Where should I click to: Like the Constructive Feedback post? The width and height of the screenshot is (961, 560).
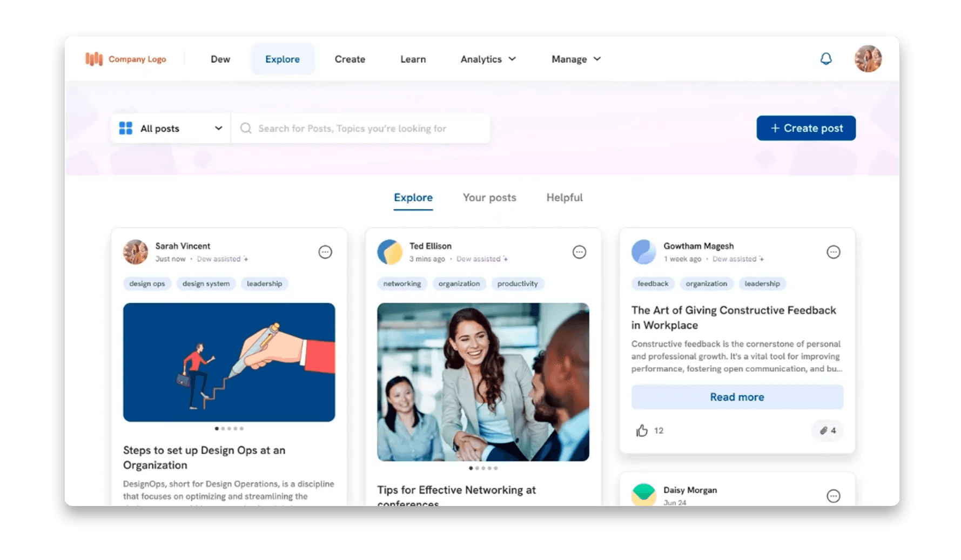[642, 430]
